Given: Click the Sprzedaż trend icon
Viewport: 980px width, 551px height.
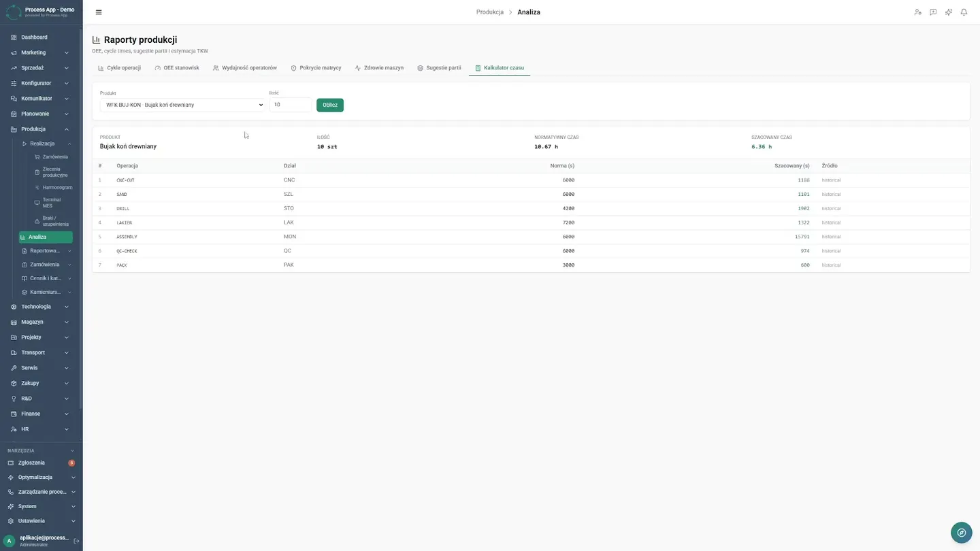Looking at the screenshot, I should pos(14,68).
